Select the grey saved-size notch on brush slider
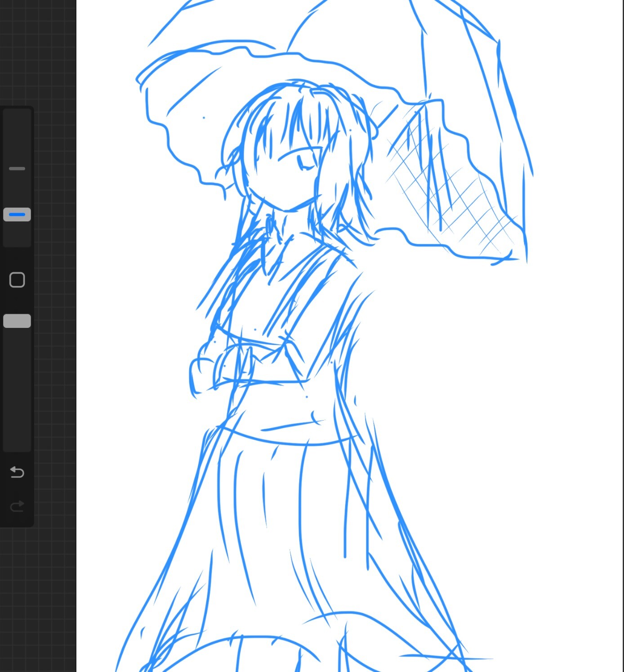Screen dimensions: 624x672 (x=17, y=169)
